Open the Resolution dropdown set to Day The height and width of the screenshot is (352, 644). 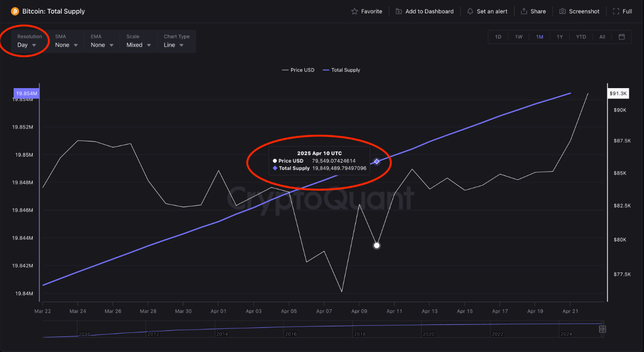pyautogui.click(x=27, y=44)
